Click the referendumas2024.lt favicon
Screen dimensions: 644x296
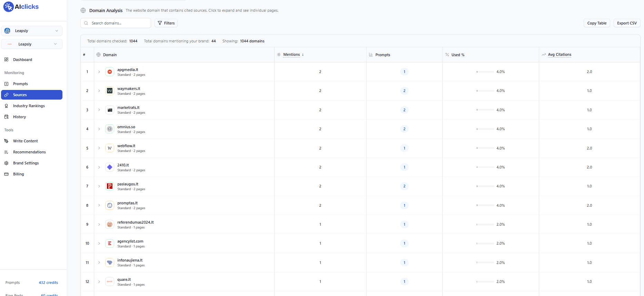pyautogui.click(x=110, y=224)
